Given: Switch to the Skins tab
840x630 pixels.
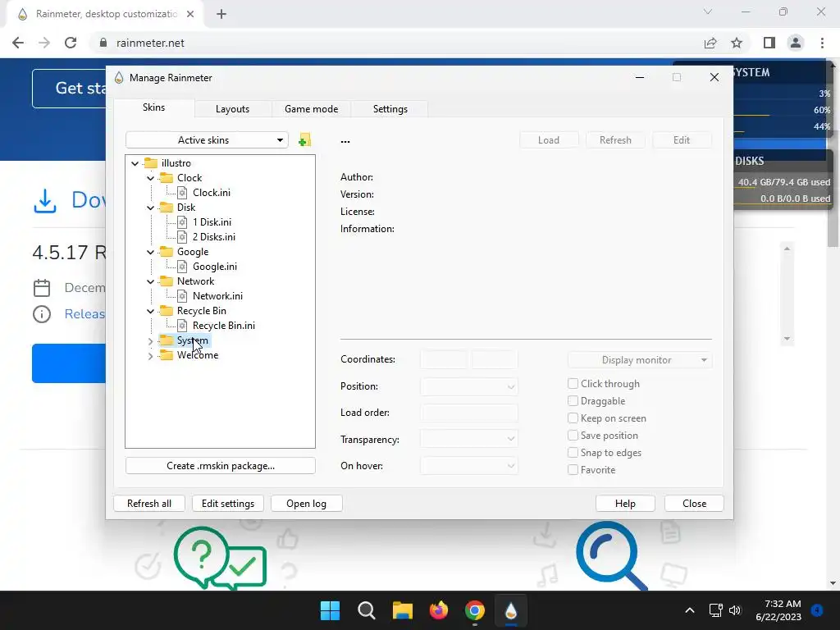Looking at the screenshot, I should tap(153, 107).
